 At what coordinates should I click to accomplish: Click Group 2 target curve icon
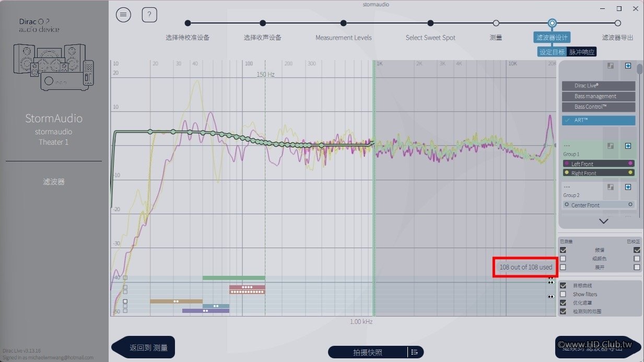coord(610,187)
